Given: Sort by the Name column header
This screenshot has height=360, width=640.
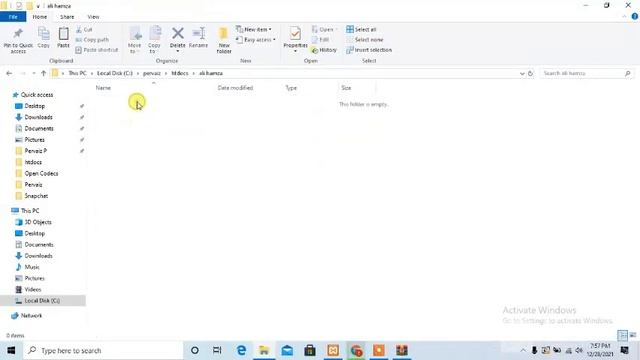Looking at the screenshot, I should click(x=103, y=88).
